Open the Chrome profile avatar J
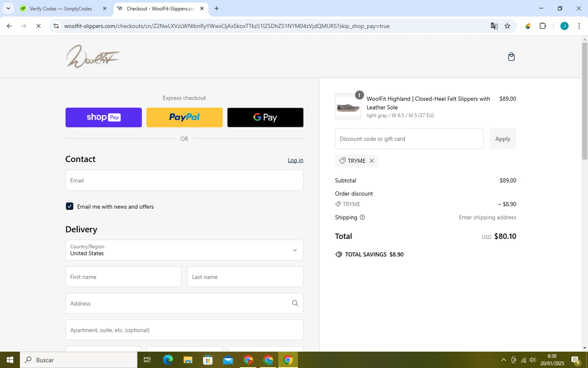 [564, 26]
